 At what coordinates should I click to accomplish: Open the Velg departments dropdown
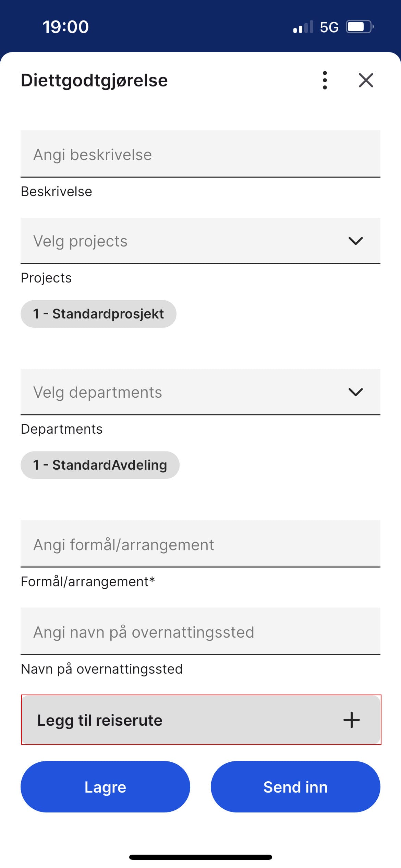(171, 392)
